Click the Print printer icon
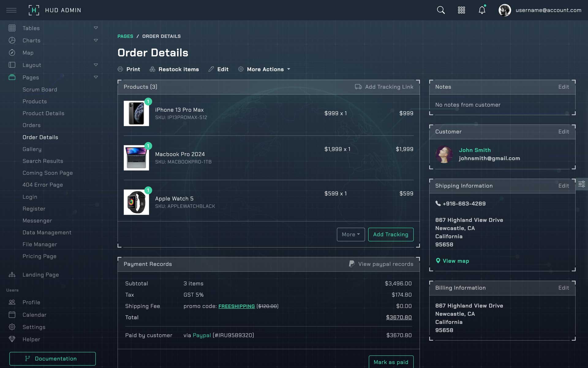 click(120, 69)
